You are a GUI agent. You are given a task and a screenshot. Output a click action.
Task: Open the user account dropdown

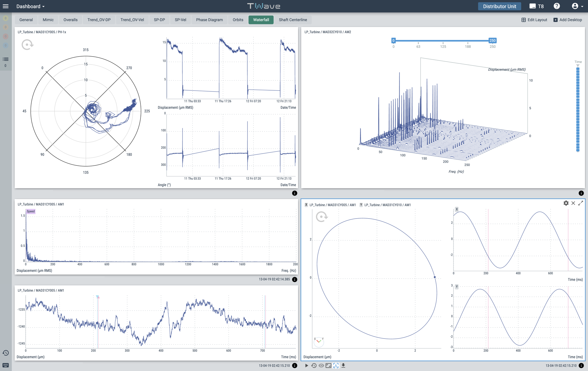(x=577, y=6)
